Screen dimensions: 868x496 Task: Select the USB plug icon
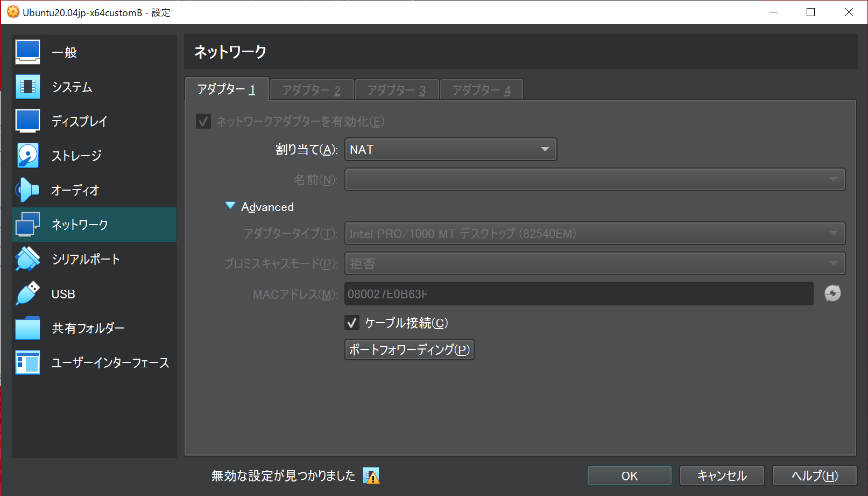(27, 294)
